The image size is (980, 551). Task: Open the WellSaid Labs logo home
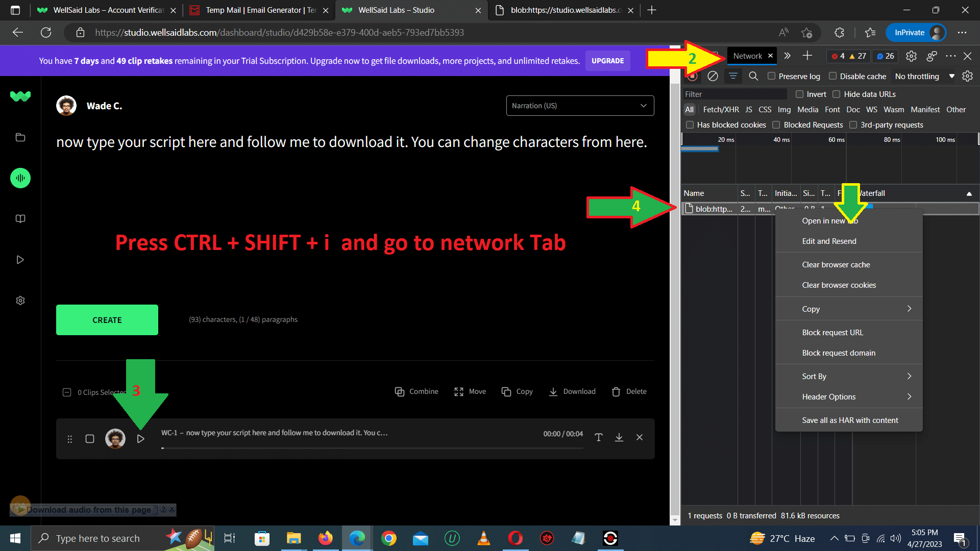(20, 96)
